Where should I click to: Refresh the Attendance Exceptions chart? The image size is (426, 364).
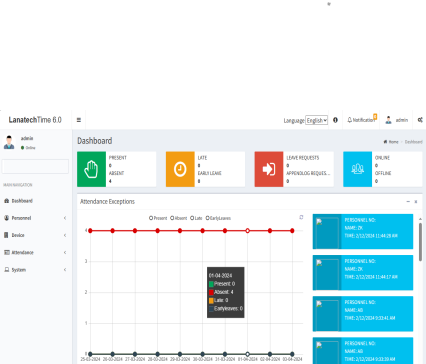[x=301, y=217]
